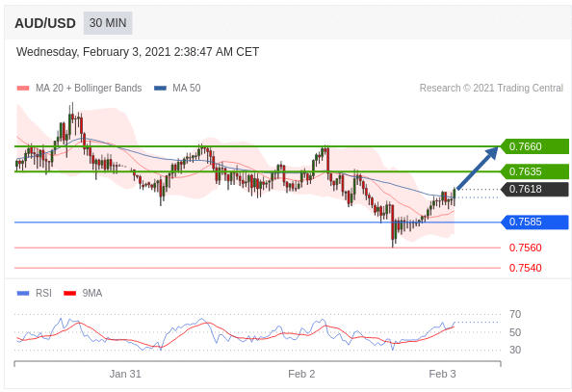Select the 0.7660 green resistance label
This screenshot has width=572, height=392.
coord(534,146)
